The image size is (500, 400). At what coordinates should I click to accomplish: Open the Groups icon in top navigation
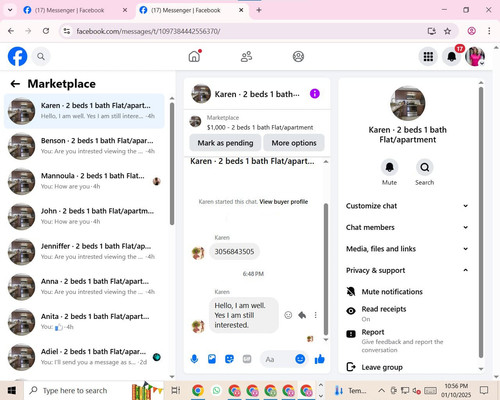pyautogui.click(x=298, y=56)
